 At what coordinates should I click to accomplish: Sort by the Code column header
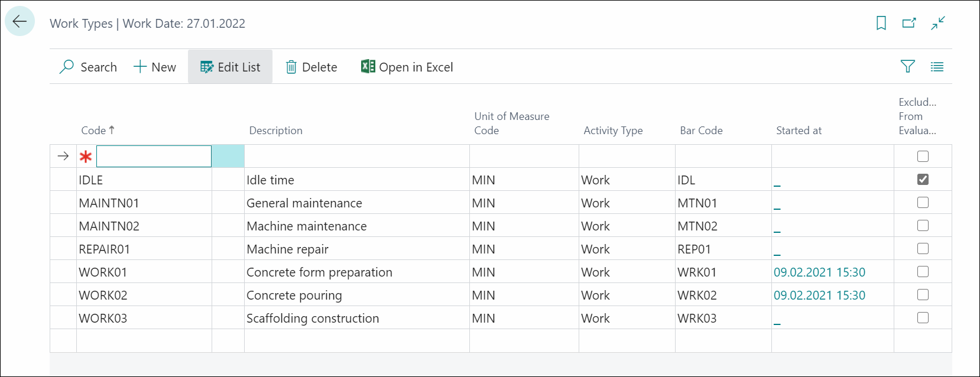tap(98, 131)
